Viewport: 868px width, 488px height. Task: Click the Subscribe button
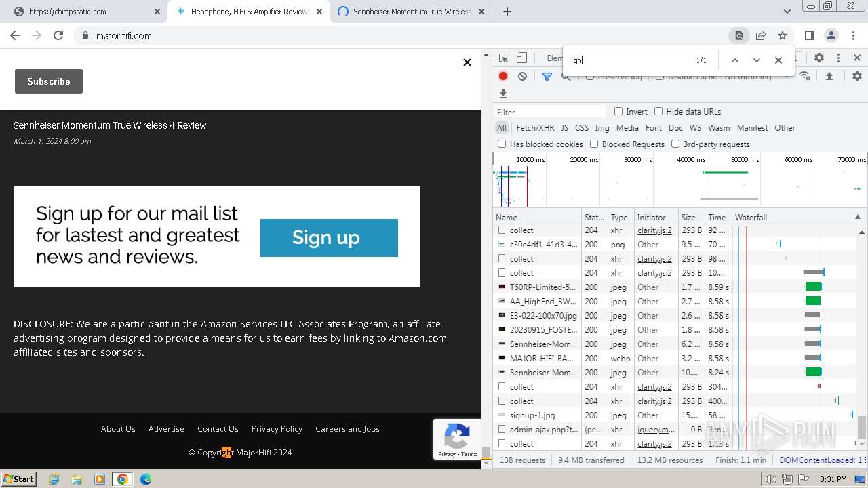49,81
